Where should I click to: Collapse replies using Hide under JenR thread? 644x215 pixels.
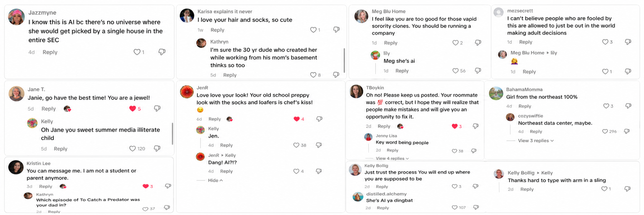215,180
